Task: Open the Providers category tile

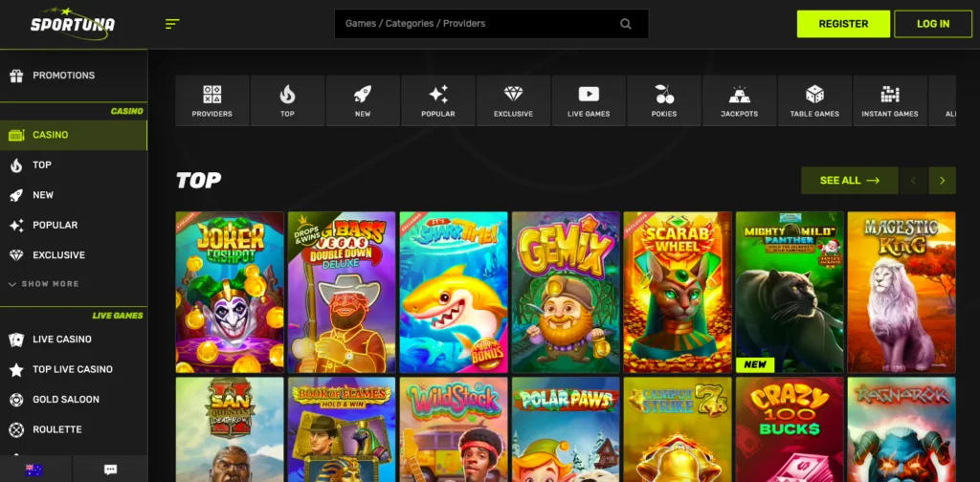Action: (x=212, y=100)
